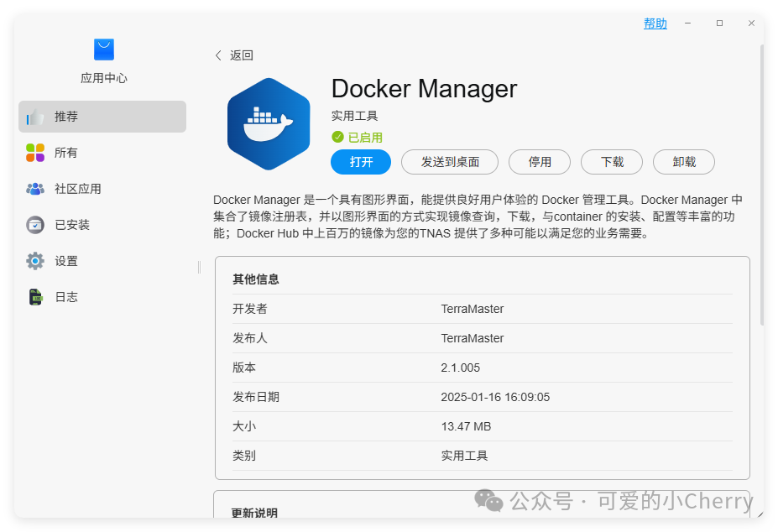Click the thumbs-up icon beside 推荐

[x=35, y=117]
